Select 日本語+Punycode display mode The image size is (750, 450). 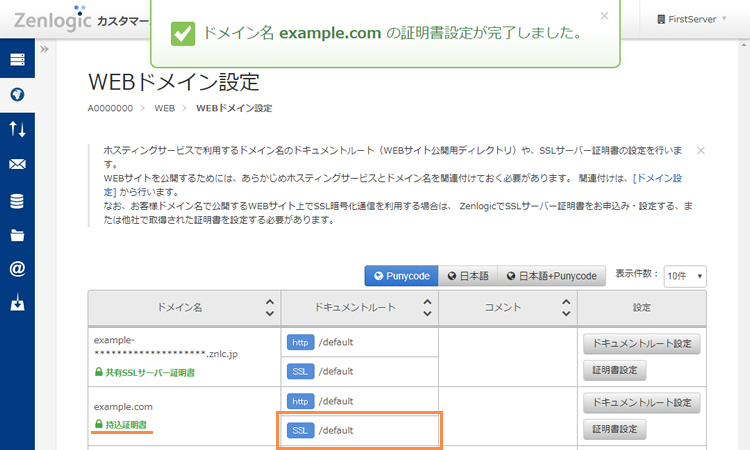(551, 276)
